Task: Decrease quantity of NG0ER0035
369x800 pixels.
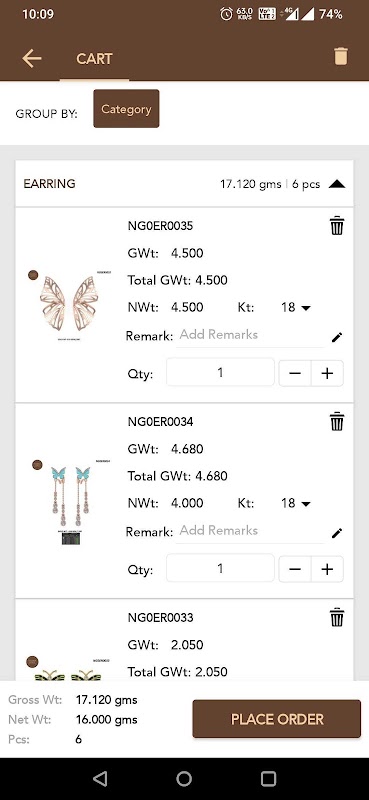Action: pyautogui.click(x=295, y=373)
